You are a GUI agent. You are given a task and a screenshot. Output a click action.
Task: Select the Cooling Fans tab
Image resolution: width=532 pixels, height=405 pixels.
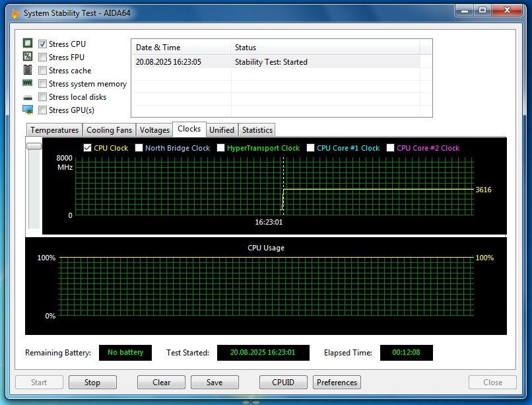[x=110, y=130]
